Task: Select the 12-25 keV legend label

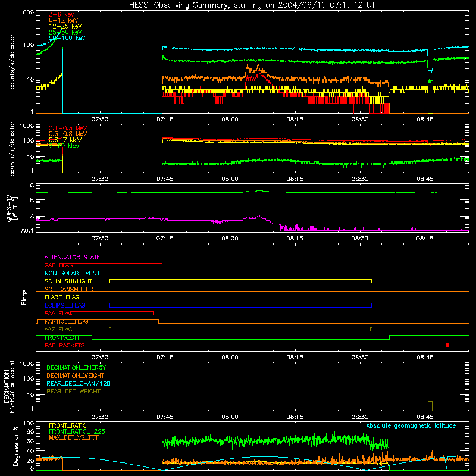Action: [65, 26]
